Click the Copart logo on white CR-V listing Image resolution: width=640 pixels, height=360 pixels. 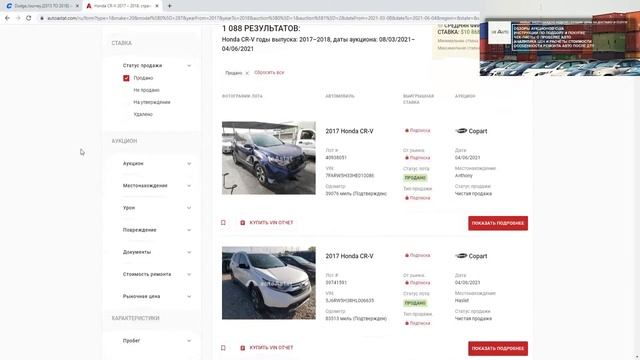tap(471, 256)
